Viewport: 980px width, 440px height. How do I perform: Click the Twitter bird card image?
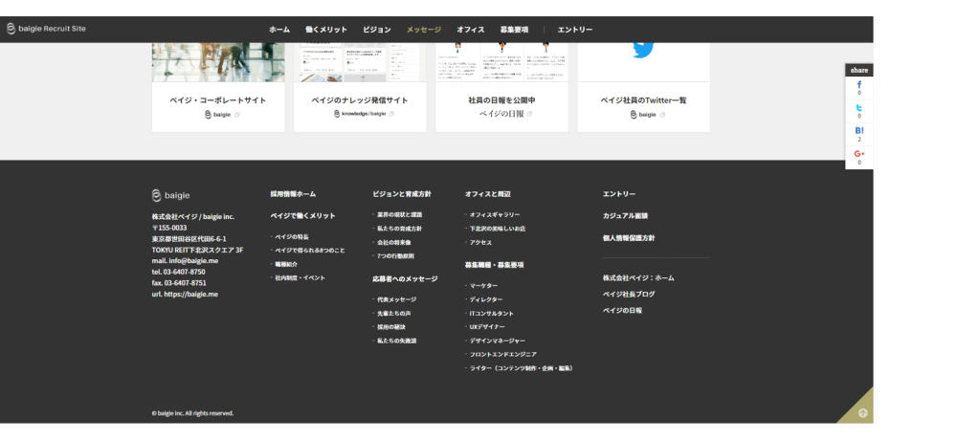(x=643, y=62)
